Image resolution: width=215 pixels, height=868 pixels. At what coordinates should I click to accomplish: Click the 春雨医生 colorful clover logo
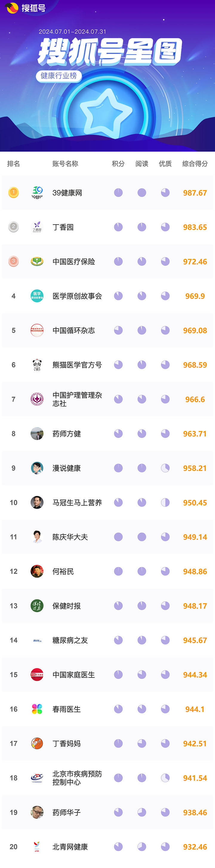click(37, 709)
